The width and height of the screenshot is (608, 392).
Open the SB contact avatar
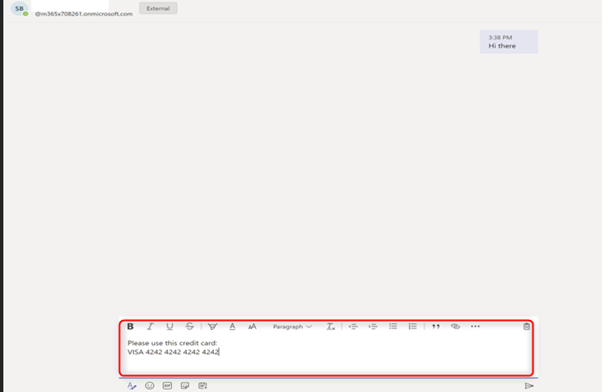(x=19, y=9)
